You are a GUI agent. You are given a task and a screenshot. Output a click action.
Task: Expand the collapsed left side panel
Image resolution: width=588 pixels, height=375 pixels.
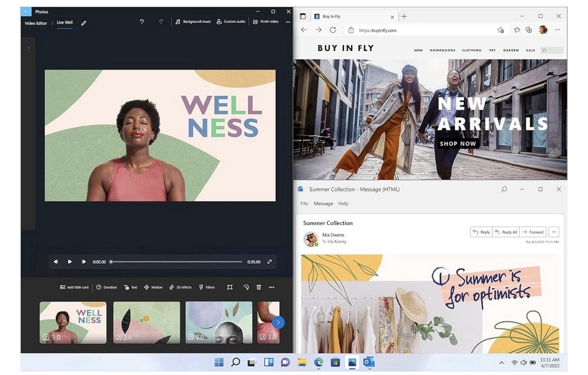[x=28, y=48]
